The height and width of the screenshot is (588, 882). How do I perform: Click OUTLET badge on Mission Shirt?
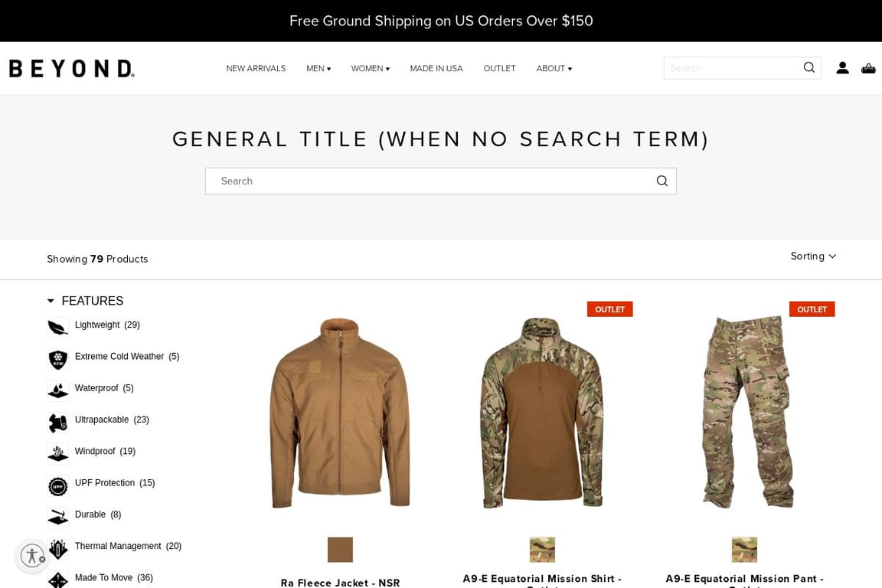pos(609,309)
